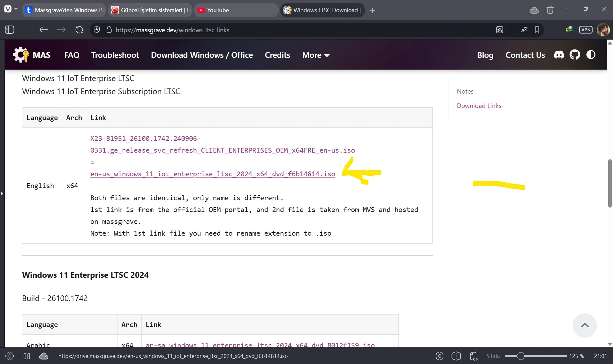This screenshot has height=364, width=613.
Task: Download en-us IoT Enterprise LTSC 2024 iso
Action: [x=213, y=174]
